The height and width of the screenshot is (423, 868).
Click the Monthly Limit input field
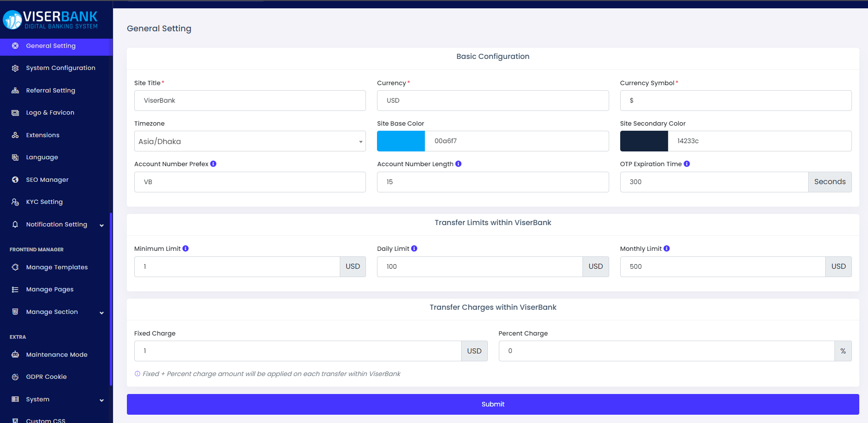723,267
